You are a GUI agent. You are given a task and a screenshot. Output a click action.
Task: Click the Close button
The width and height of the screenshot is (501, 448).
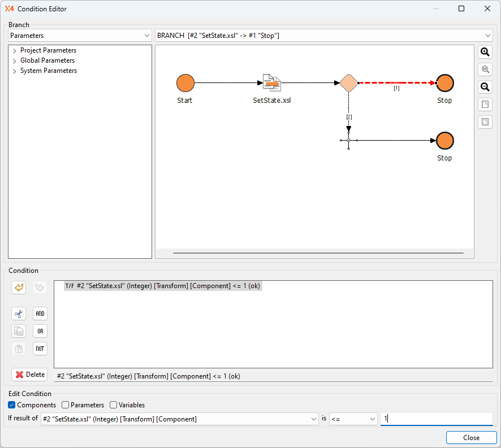(x=470, y=438)
